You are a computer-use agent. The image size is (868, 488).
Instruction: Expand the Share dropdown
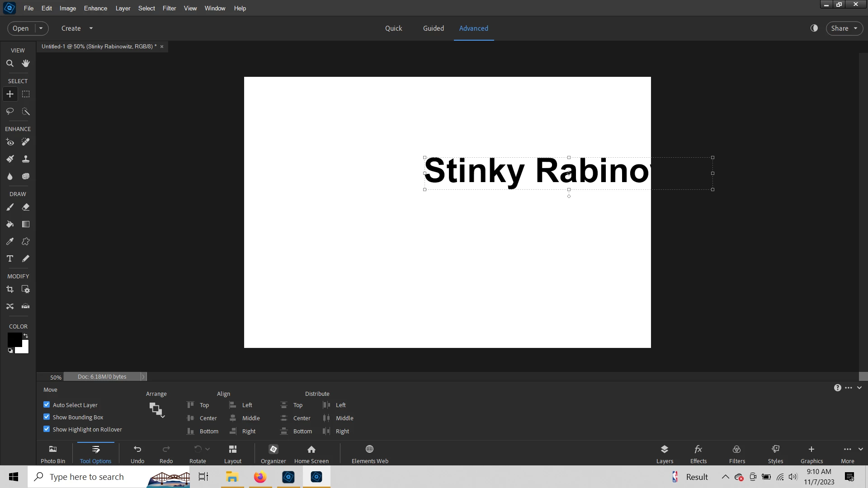[855, 28]
